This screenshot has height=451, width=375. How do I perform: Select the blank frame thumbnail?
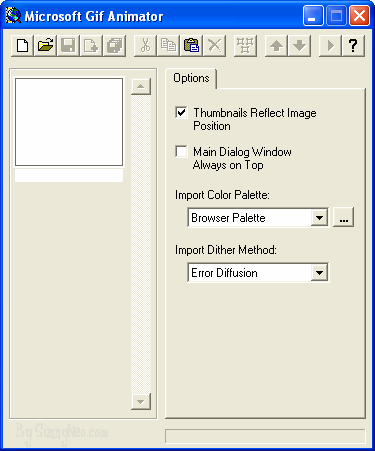tap(69, 122)
